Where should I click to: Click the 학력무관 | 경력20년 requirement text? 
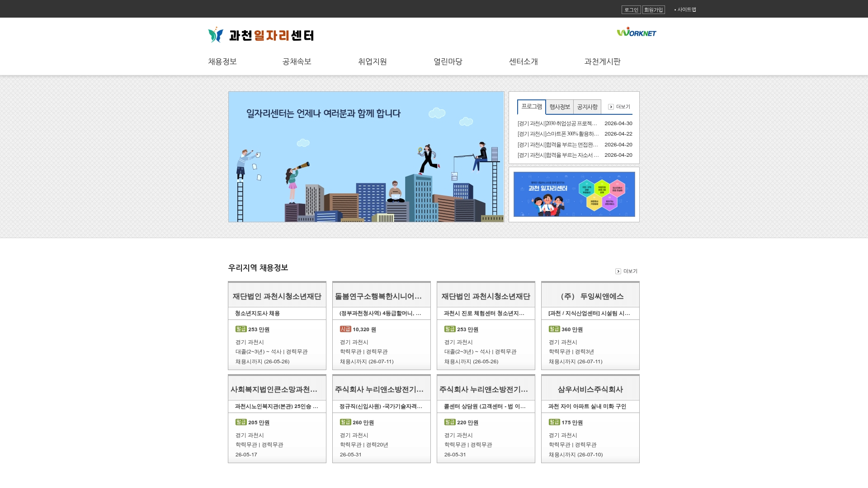tap(364, 445)
